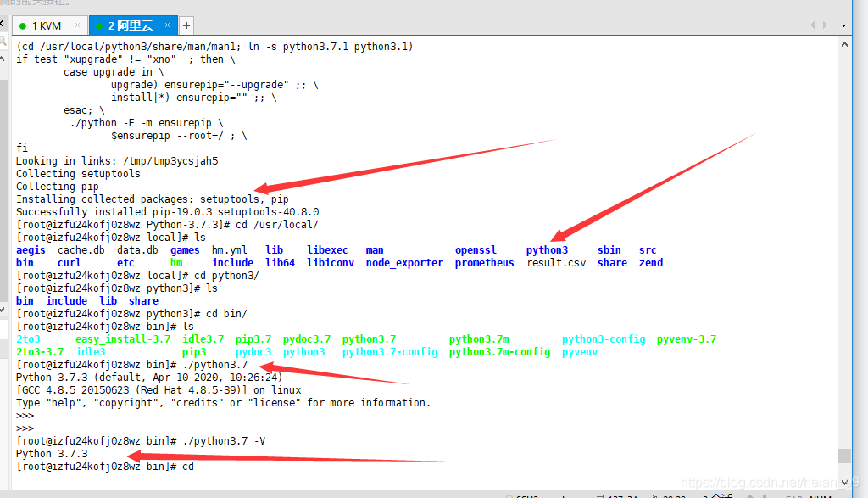
Task: Add a new session tab with plus button
Action: pos(186,25)
